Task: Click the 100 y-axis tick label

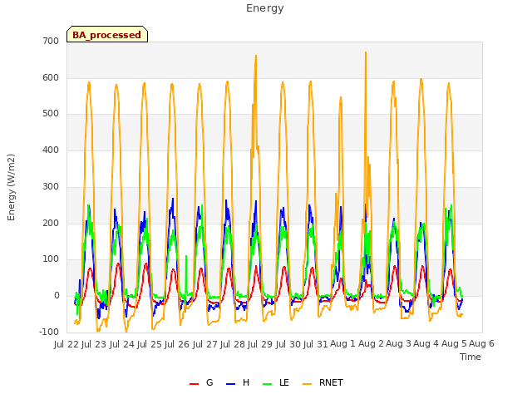Action: [51, 259]
